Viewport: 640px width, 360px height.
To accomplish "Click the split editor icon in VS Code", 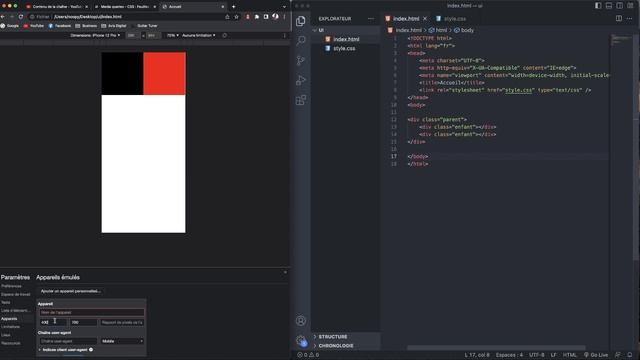I will click(x=619, y=18).
